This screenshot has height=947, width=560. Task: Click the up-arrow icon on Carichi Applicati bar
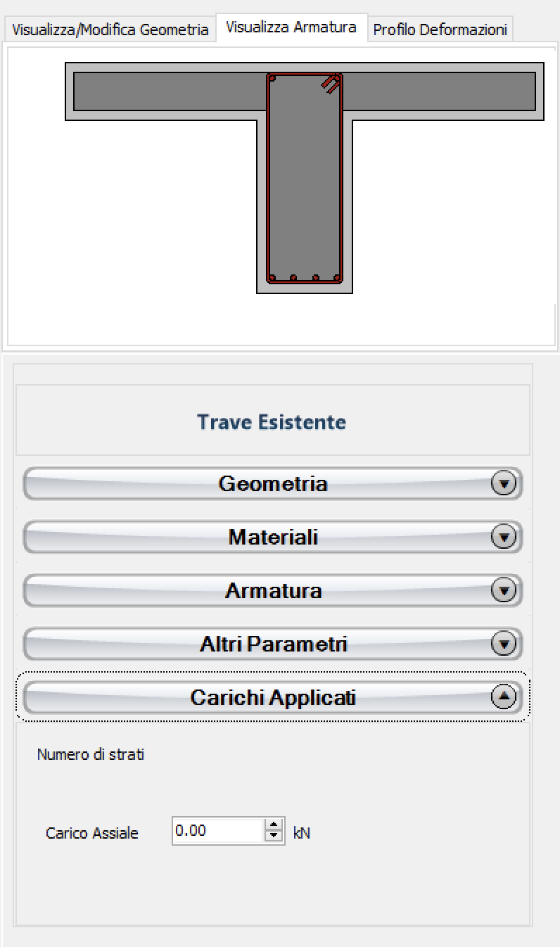tap(503, 697)
